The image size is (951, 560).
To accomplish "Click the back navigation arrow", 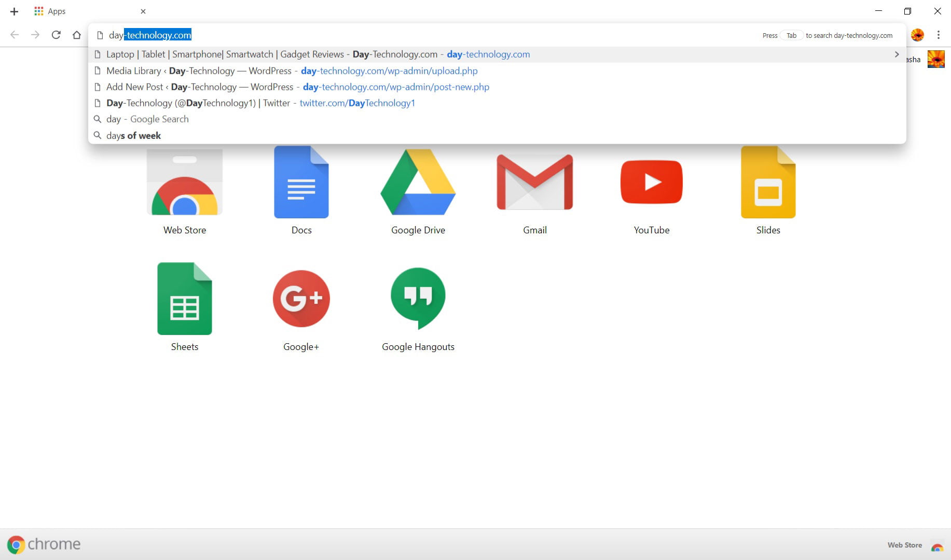I will pyautogui.click(x=15, y=35).
